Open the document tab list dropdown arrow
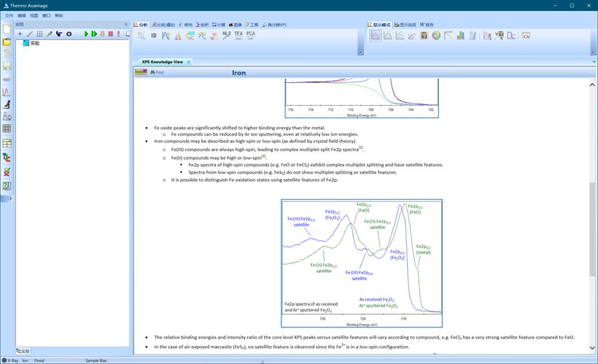 (x=593, y=62)
